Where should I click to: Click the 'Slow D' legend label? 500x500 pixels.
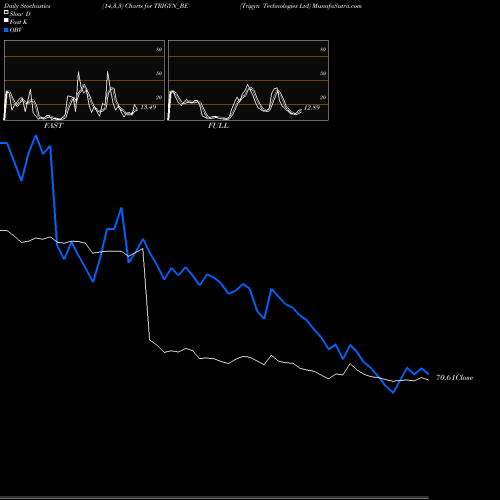pyautogui.click(x=20, y=14)
